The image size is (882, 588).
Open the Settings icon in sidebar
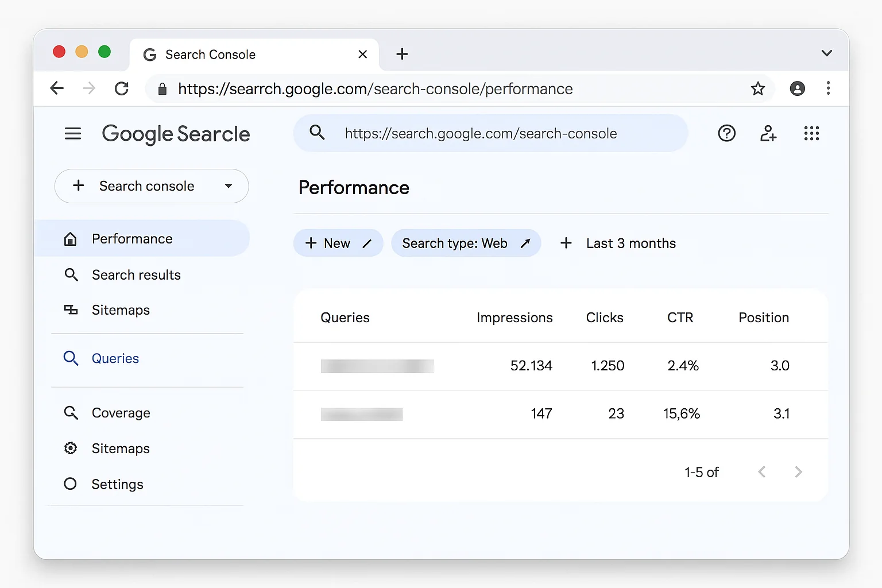tap(70, 483)
